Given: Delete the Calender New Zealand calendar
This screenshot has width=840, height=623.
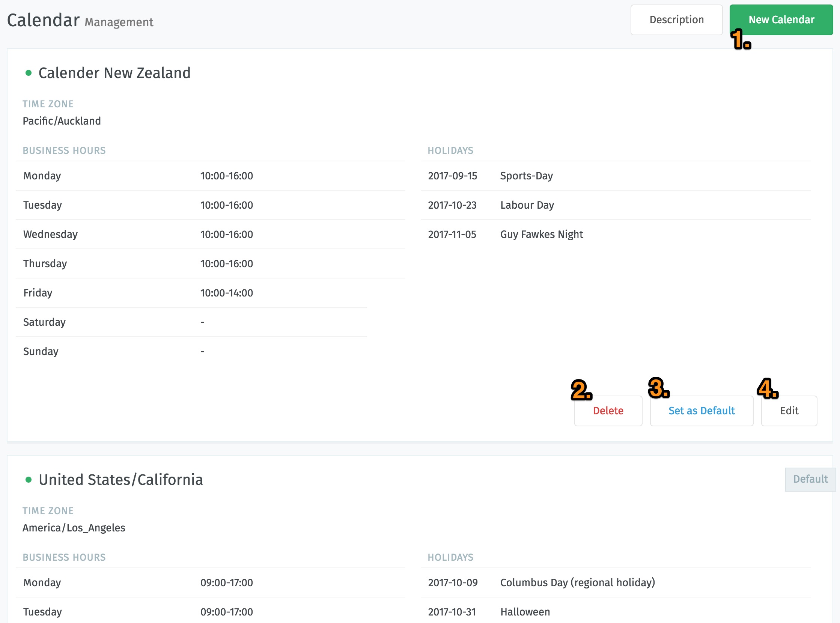Looking at the screenshot, I should (608, 411).
